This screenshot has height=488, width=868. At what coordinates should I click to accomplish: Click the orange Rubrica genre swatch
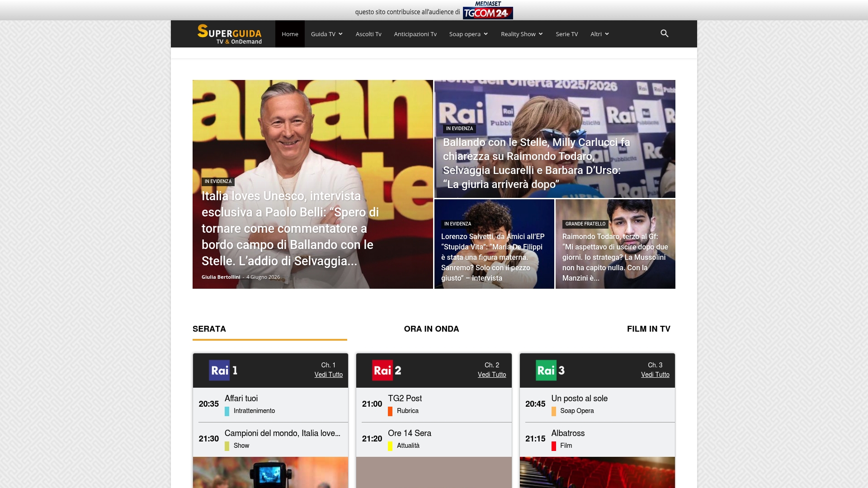(x=390, y=411)
